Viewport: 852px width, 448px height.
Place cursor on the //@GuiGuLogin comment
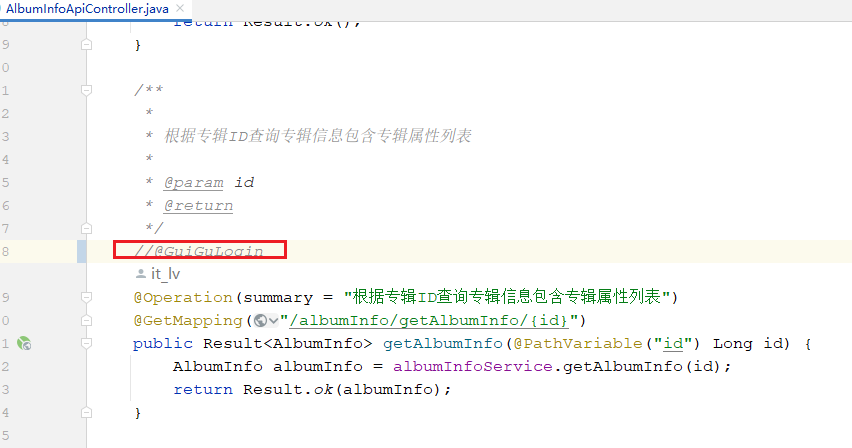tap(199, 251)
